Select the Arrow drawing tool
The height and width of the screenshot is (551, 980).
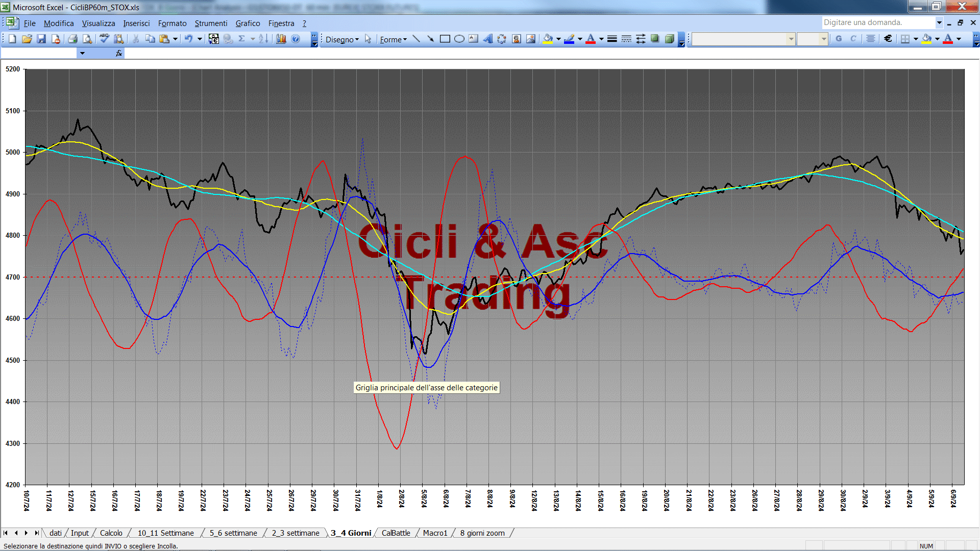(430, 39)
